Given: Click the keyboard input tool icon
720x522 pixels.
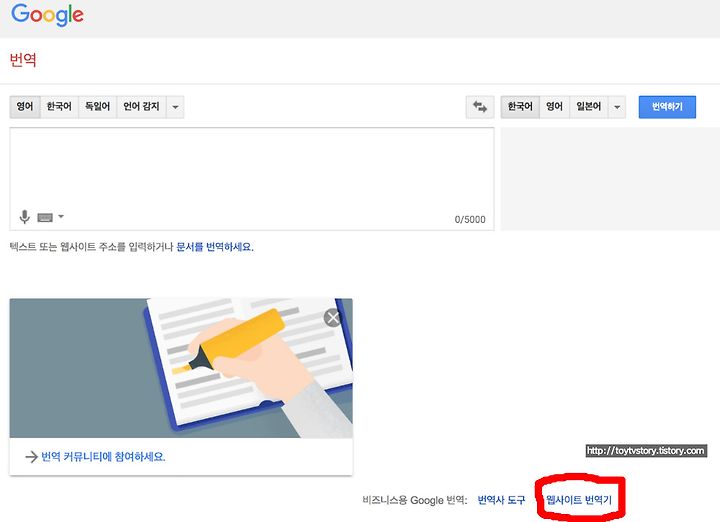Looking at the screenshot, I should pos(45,218).
